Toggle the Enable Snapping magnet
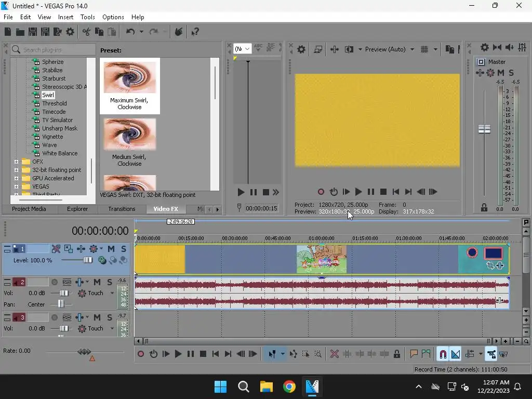The image size is (532, 399). tap(443, 354)
